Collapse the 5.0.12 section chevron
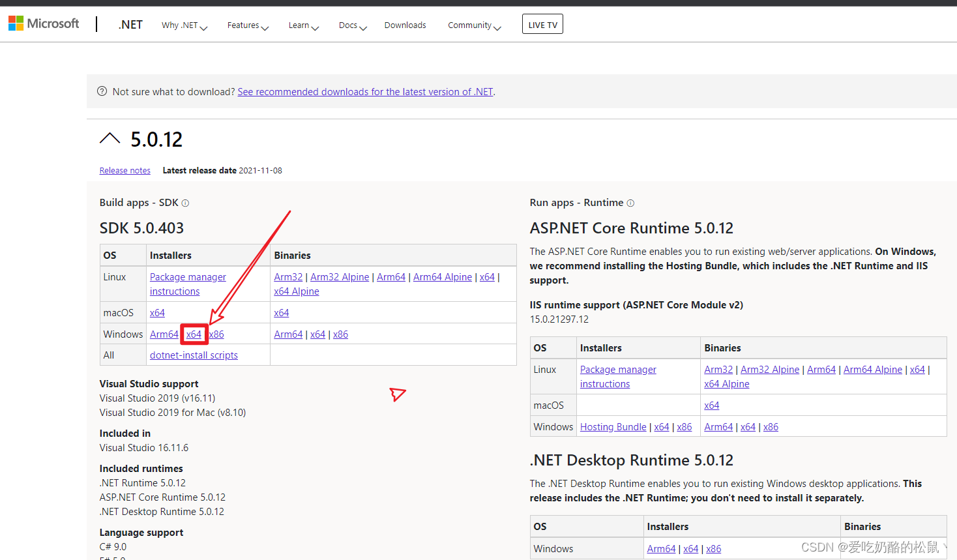 coord(110,138)
